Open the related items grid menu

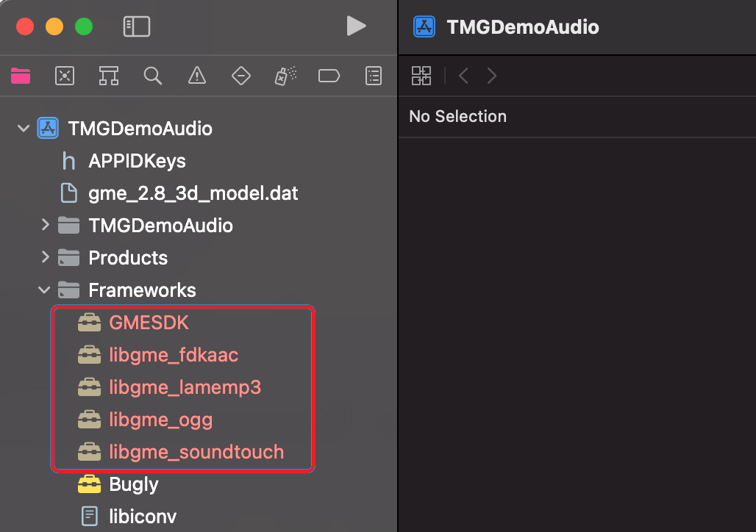coord(421,76)
